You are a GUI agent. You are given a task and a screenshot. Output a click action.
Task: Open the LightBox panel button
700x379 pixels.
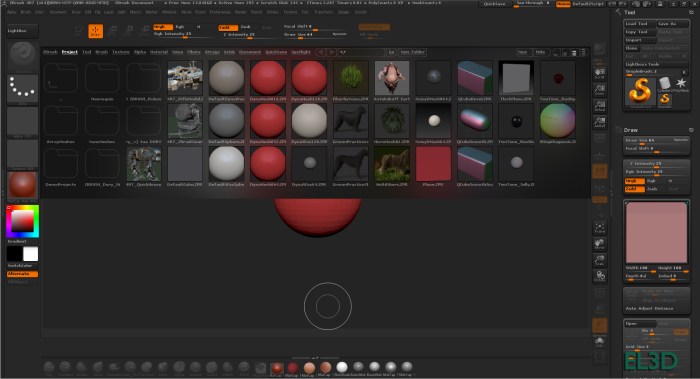click(22, 31)
